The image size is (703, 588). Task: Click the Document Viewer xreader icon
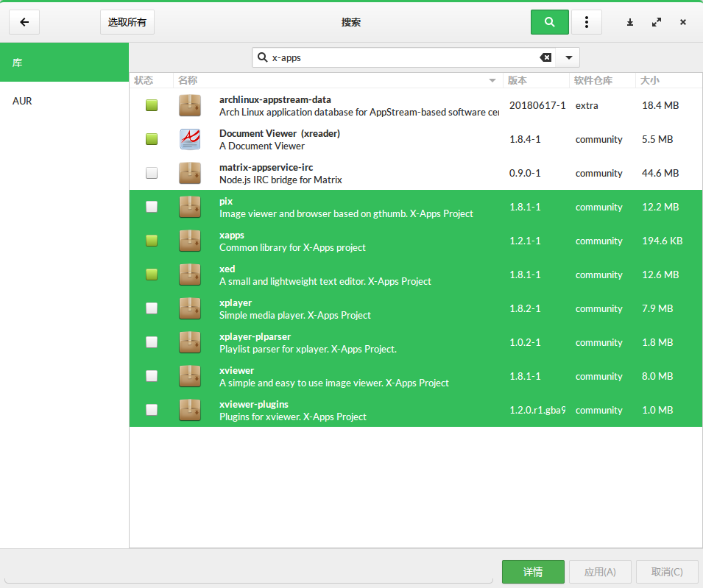[x=190, y=139]
